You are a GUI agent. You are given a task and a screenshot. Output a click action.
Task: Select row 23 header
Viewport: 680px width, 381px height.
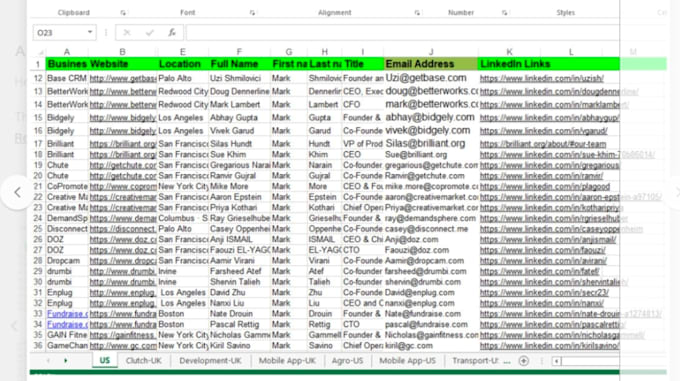tap(38, 208)
